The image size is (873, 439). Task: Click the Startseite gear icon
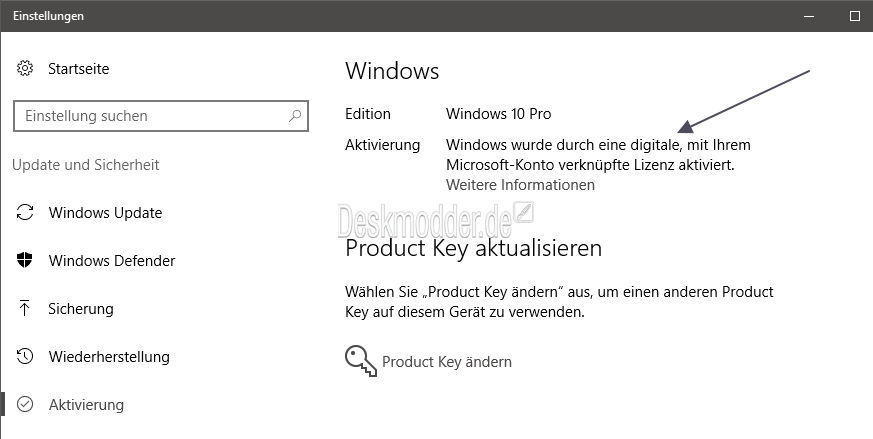(24, 69)
